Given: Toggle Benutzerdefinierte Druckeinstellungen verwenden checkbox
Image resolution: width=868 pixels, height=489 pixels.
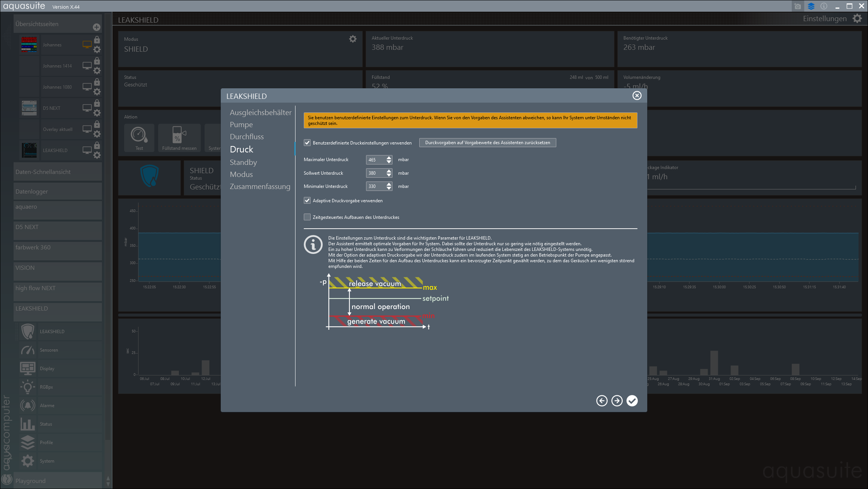Looking at the screenshot, I should point(307,143).
